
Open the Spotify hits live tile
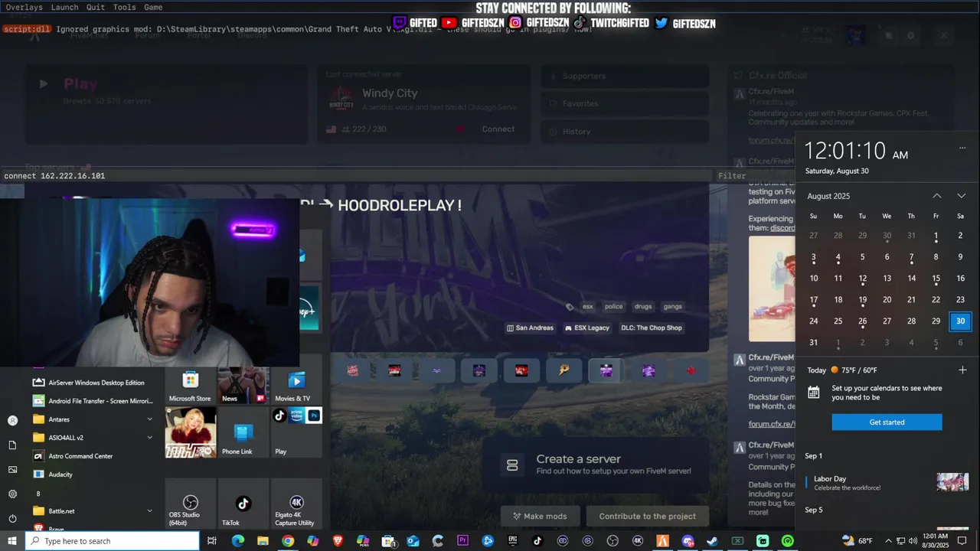191,432
